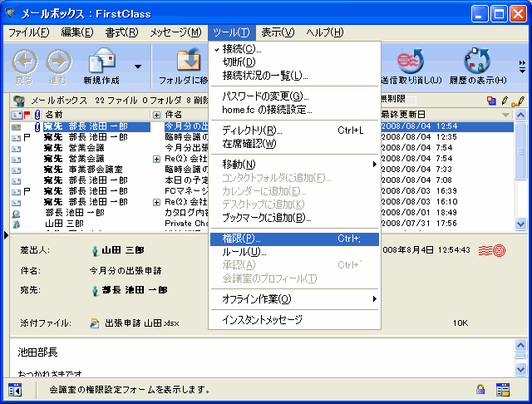Viewport: 532px width, 404px height.
Task: Click the bottom-left status bar panel icon
Action: tap(14, 389)
